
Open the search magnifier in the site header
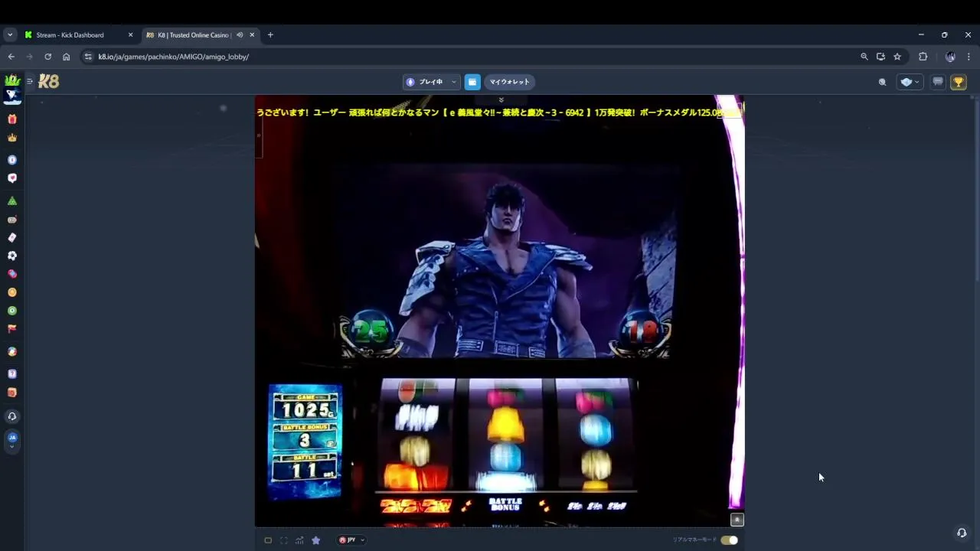(882, 82)
